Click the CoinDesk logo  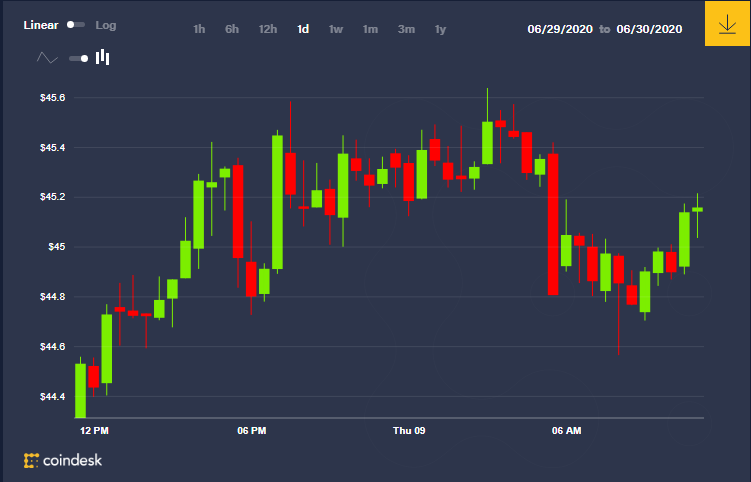coord(63,460)
